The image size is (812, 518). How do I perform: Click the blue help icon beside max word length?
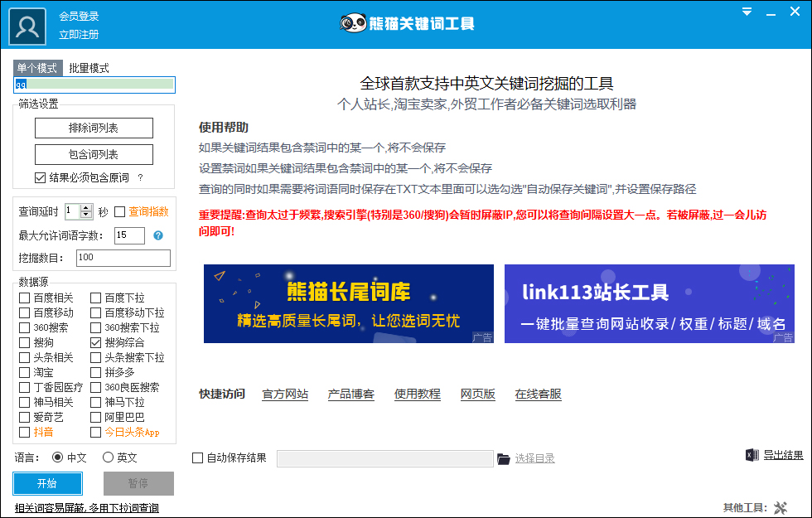158,235
